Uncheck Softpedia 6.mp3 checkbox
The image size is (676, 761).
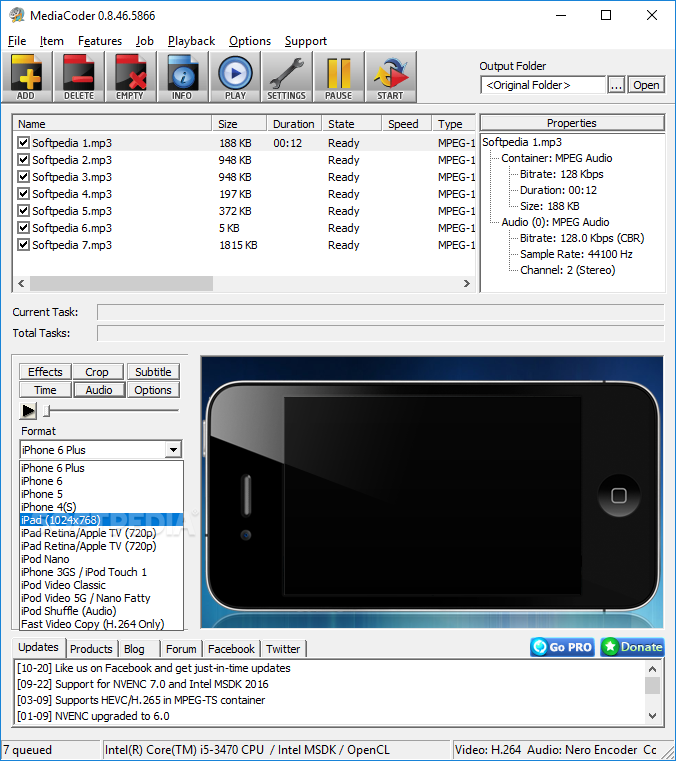click(x=23, y=228)
